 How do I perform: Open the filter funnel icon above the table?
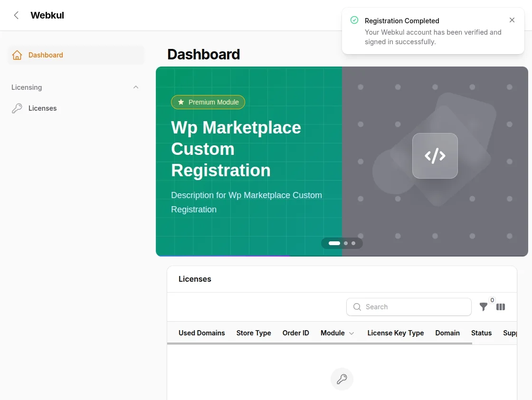[x=484, y=307]
